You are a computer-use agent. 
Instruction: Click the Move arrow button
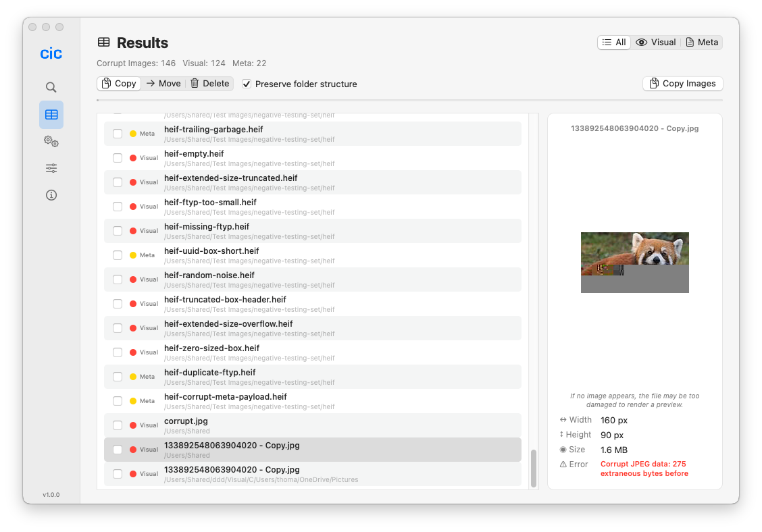tap(163, 84)
